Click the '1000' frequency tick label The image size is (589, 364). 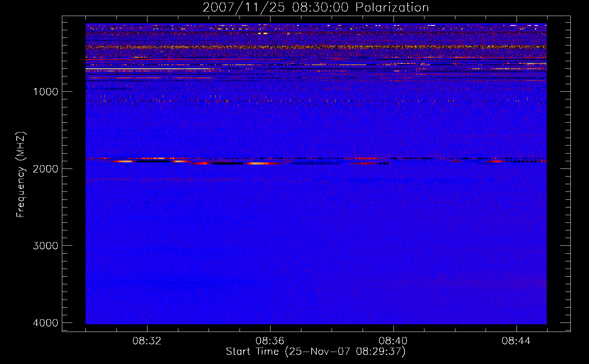click(46, 91)
